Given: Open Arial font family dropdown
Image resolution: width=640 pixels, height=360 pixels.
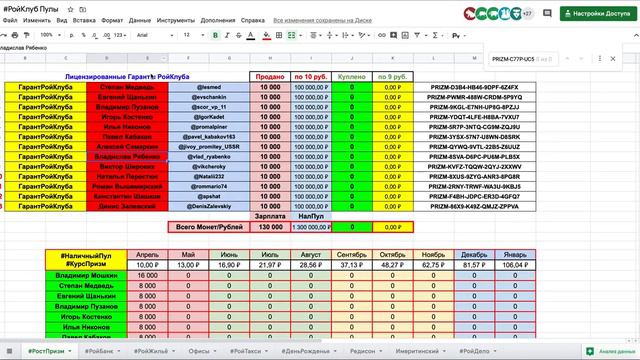Looking at the screenshot, I should coord(155,36).
